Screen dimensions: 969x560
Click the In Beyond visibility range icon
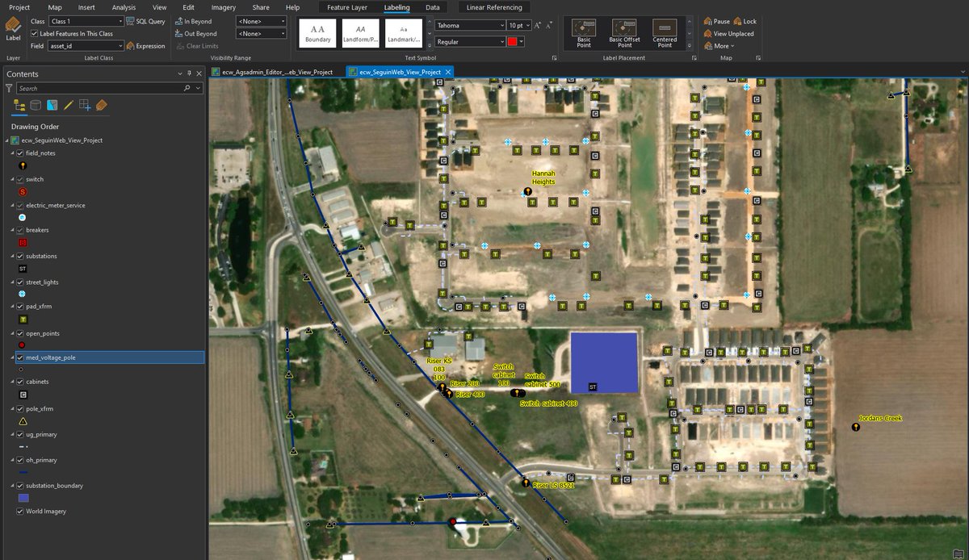[178, 21]
